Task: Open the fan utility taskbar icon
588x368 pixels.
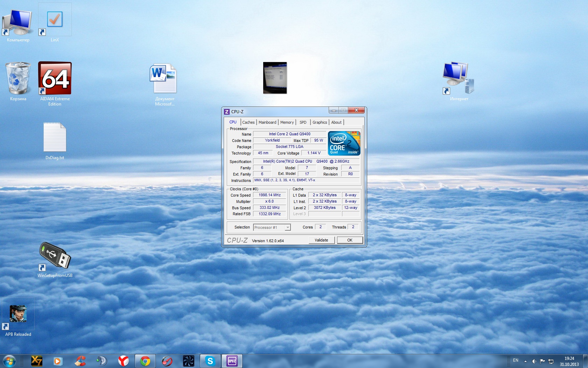Action: [188, 361]
